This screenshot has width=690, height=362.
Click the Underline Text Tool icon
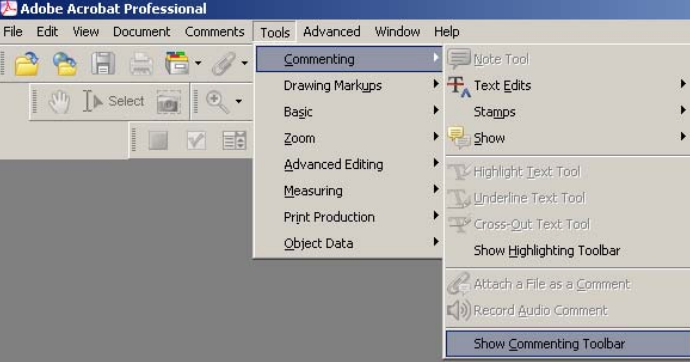click(x=459, y=198)
